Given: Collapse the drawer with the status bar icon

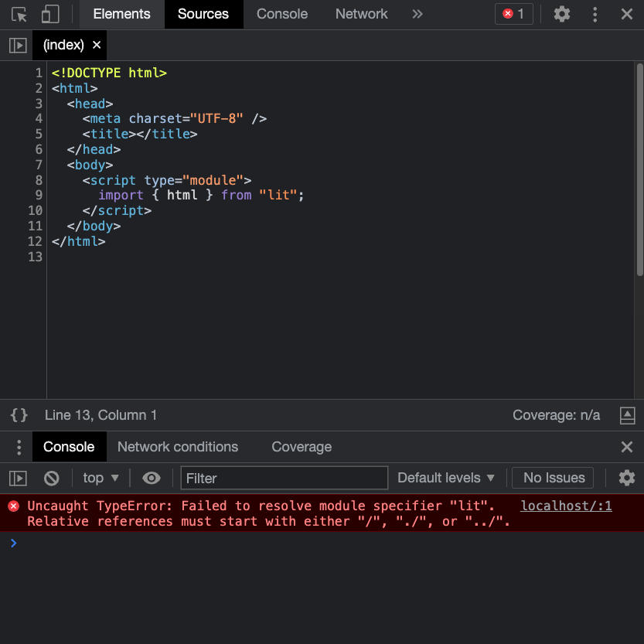Looking at the screenshot, I should pos(627,415).
